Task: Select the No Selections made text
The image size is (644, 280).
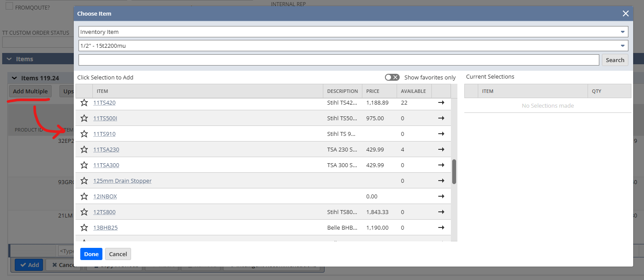Action: coord(548,105)
